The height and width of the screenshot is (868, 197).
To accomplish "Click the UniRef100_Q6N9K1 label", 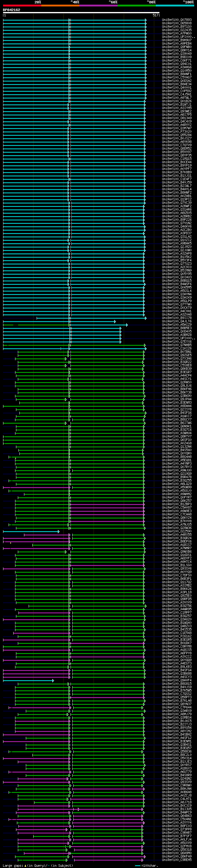I will [x=177, y=426].
